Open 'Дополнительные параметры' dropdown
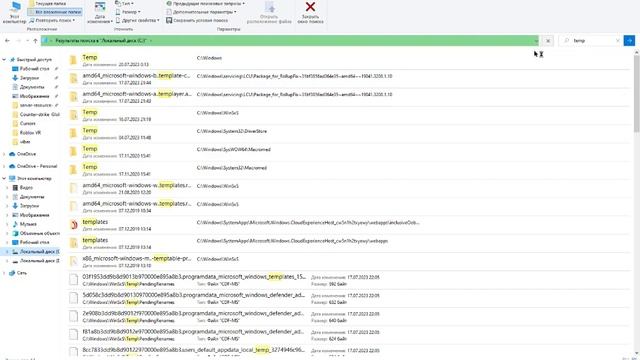 (x=201, y=12)
